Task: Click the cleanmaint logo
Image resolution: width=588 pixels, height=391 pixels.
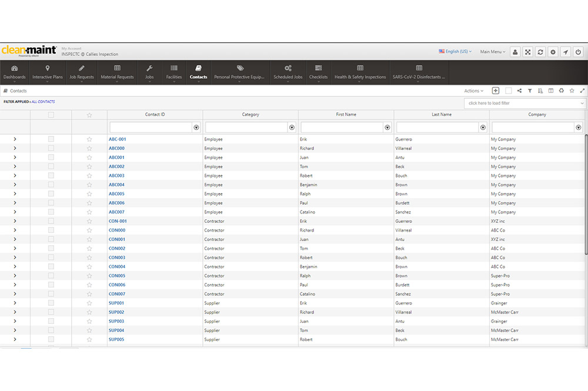Action: pyautogui.click(x=29, y=51)
